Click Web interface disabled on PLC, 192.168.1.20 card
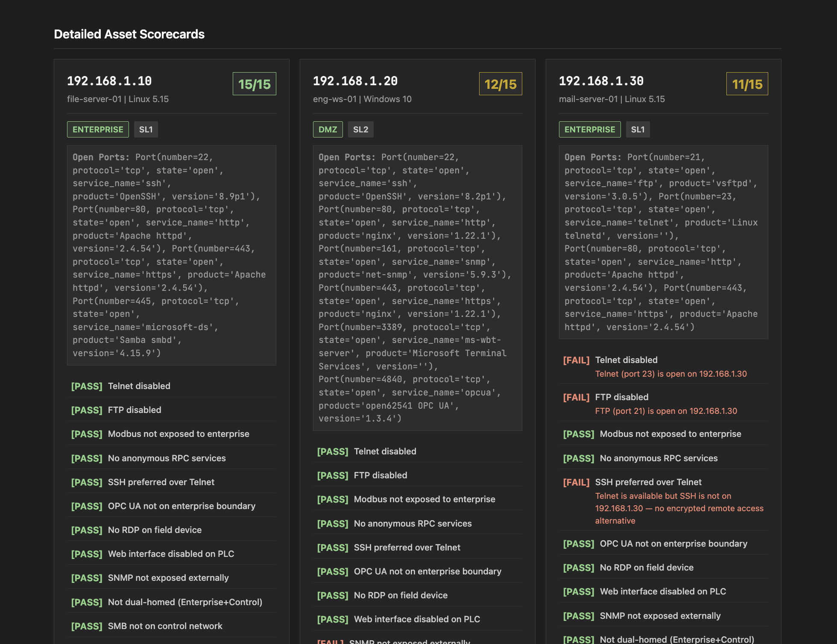The image size is (837, 644). (x=418, y=619)
